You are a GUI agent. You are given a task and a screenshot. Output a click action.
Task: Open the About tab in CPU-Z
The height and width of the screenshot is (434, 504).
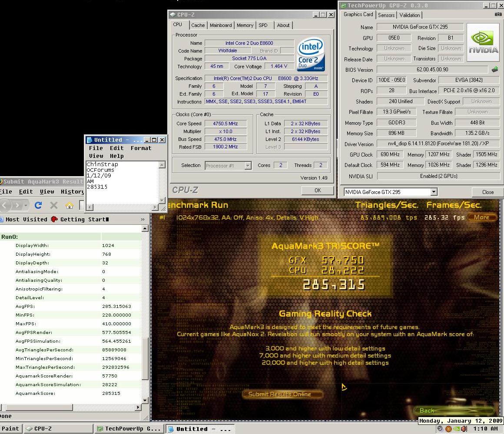(x=283, y=25)
